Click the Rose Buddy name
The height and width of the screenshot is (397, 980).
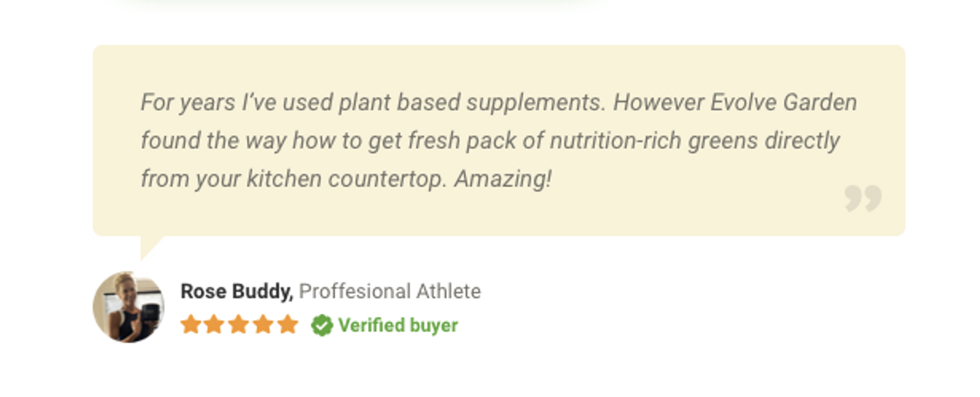tap(237, 291)
